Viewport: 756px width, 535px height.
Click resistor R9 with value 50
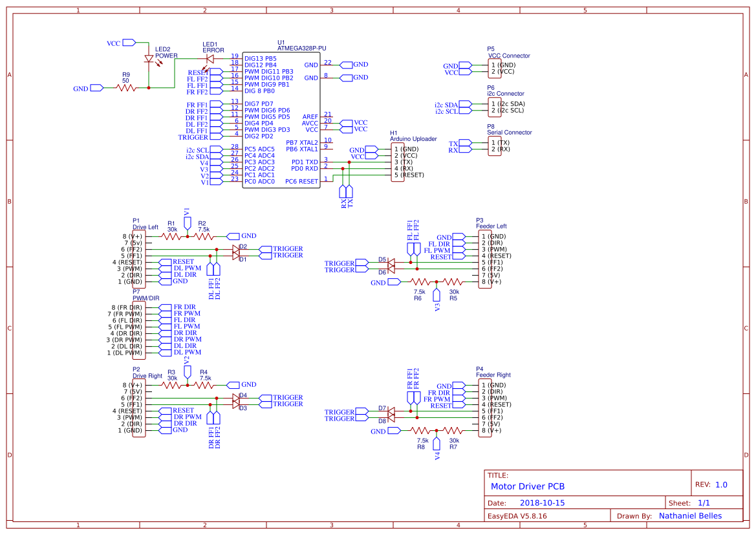click(x=127, y=87)
